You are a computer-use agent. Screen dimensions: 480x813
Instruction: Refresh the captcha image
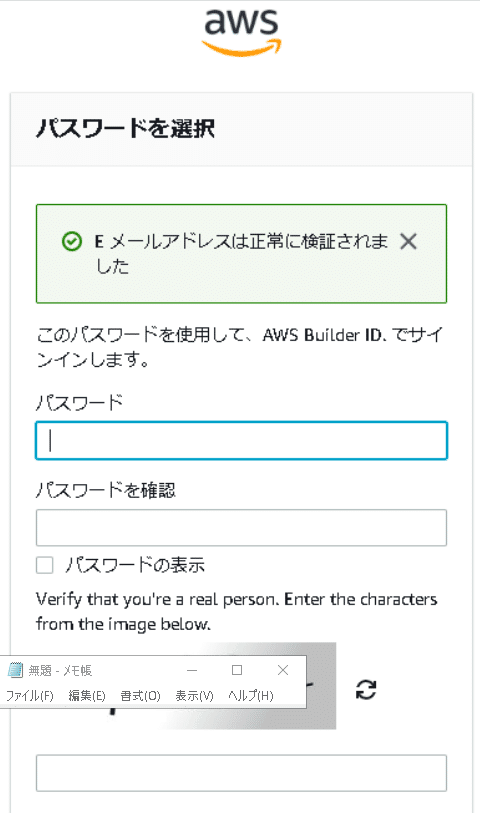(366, 690)
